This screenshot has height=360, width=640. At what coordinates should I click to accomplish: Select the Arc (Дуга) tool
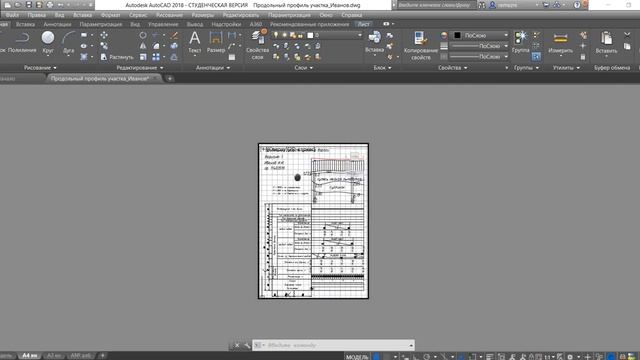tap(68, 42)
